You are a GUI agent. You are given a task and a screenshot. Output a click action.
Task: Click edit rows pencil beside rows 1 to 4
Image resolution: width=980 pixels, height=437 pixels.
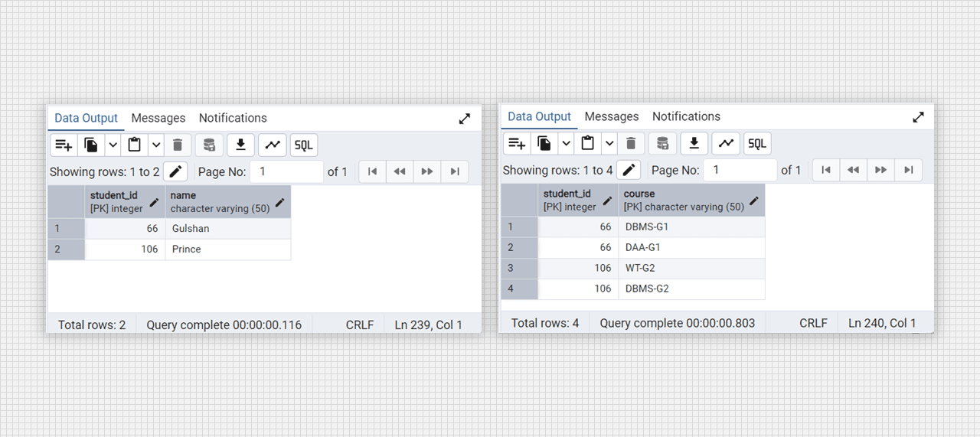(x=629, y=170)
